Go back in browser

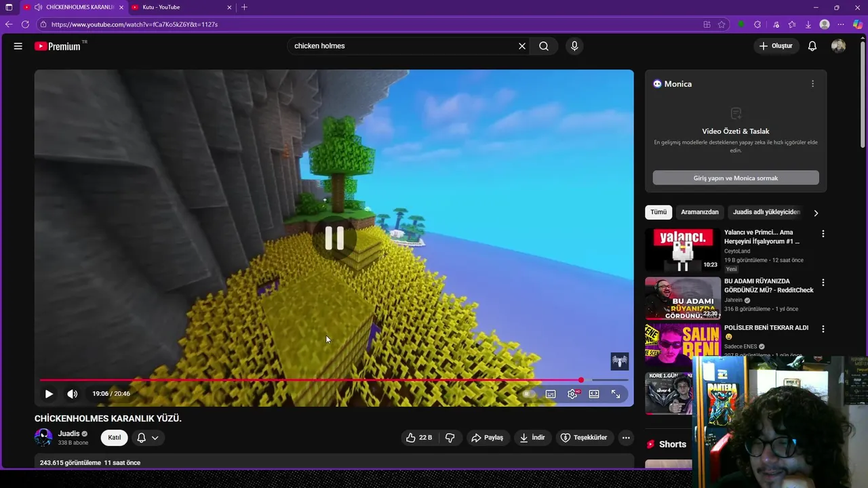coord(9,24)
